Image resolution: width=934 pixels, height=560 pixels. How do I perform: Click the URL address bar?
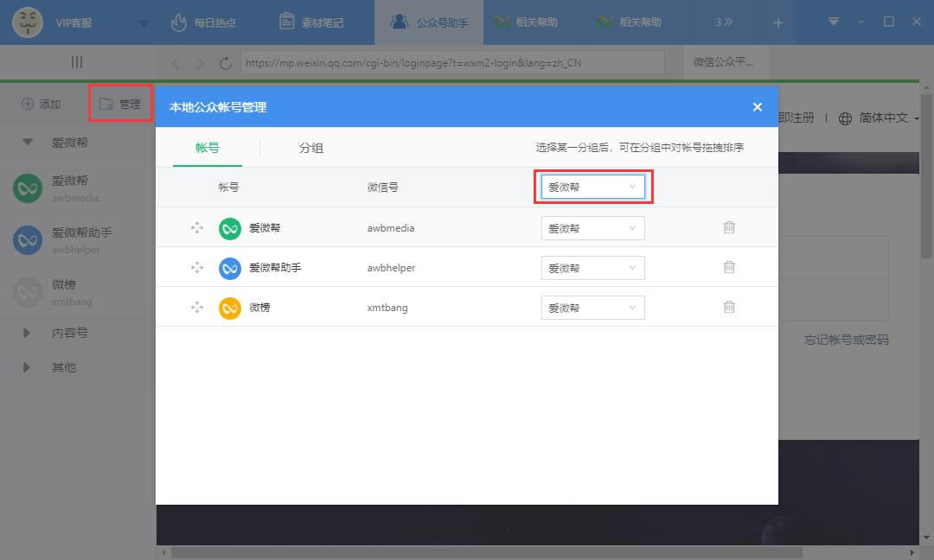coord(441,63)
